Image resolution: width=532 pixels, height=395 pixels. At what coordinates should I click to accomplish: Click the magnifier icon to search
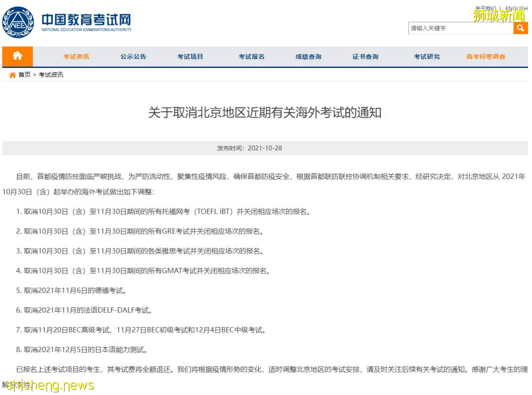[x=521, y=28]
